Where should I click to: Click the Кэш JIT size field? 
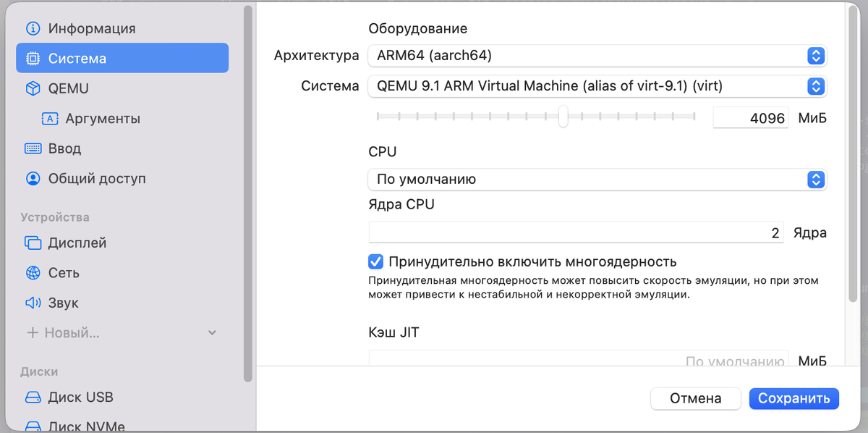click(x=579, y=360)
